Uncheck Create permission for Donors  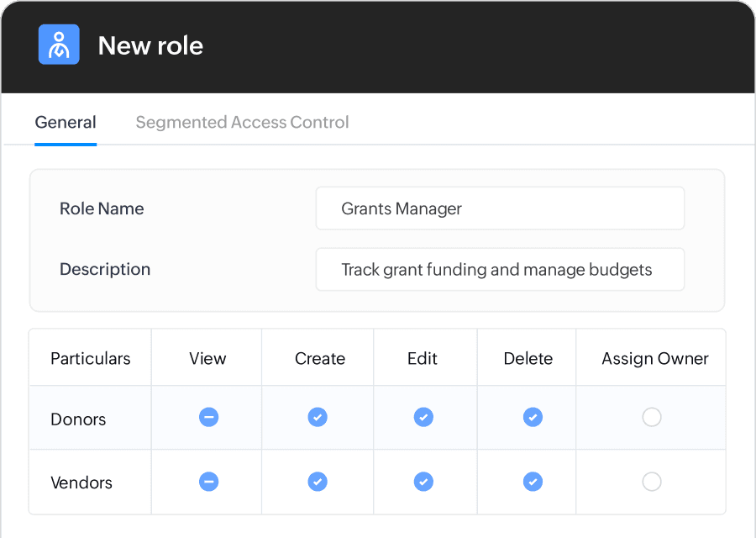point(318,417)
